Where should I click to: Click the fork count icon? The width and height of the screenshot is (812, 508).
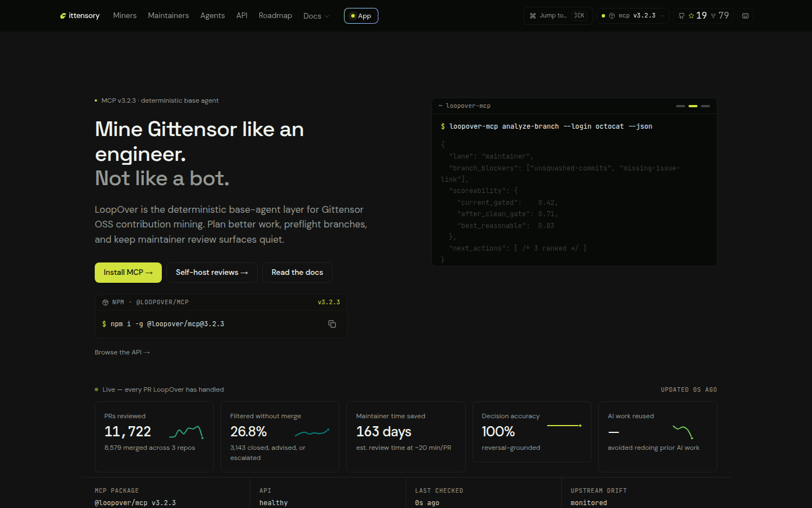[x=713, y=16]
